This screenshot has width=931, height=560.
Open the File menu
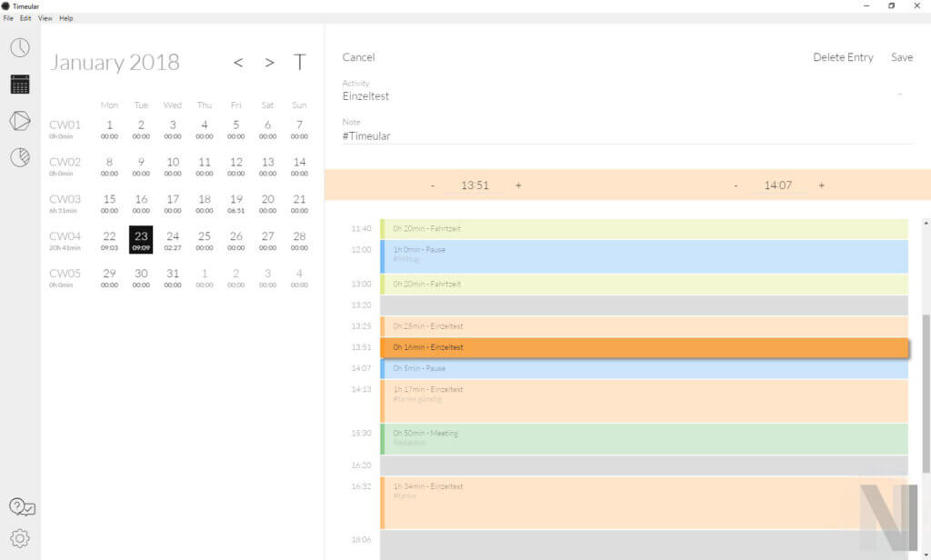8,18
